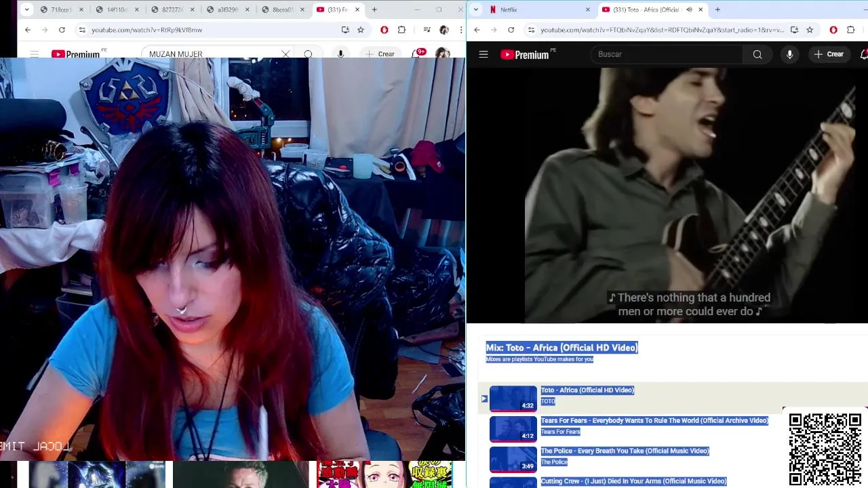This screenshot has height=488, width=868.
Task: Open media control icon in left browser toolbar
Action: point(427,30)
